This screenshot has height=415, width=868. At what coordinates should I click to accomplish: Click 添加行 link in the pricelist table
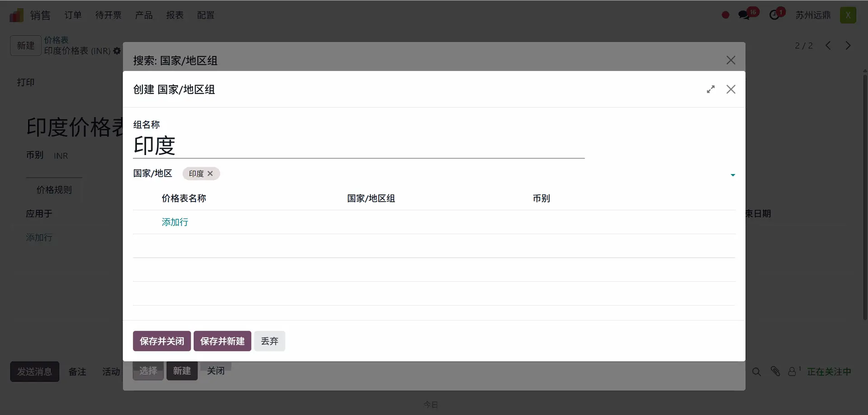point(175,222)
